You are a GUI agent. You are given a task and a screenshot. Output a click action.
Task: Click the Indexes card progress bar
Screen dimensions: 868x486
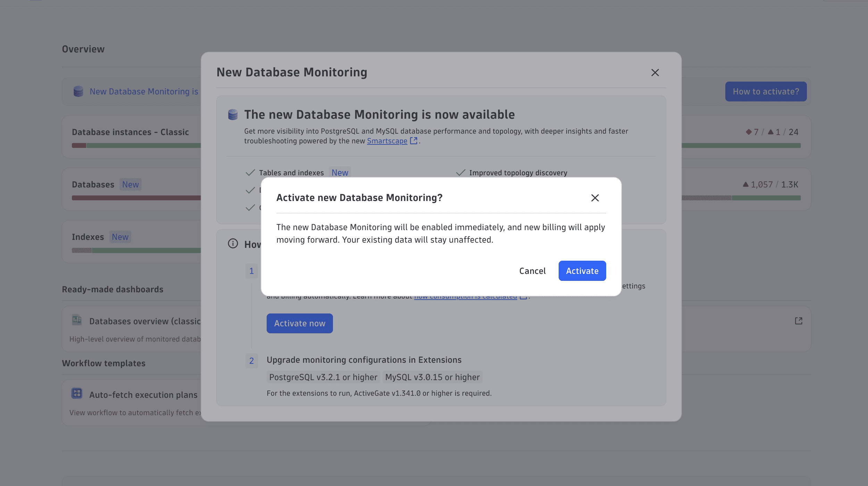click(x=136, y=250)
